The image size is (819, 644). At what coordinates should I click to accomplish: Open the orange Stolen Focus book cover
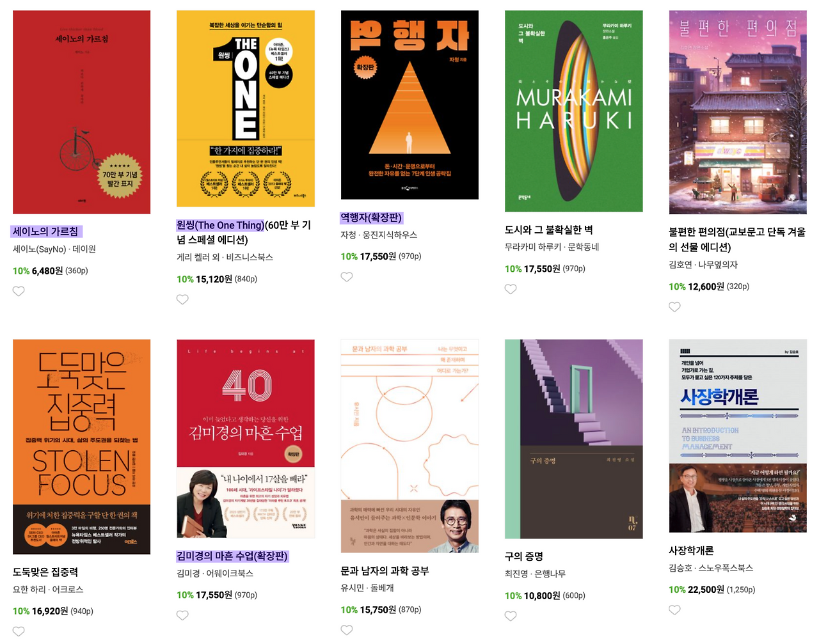tap(81, 446)
